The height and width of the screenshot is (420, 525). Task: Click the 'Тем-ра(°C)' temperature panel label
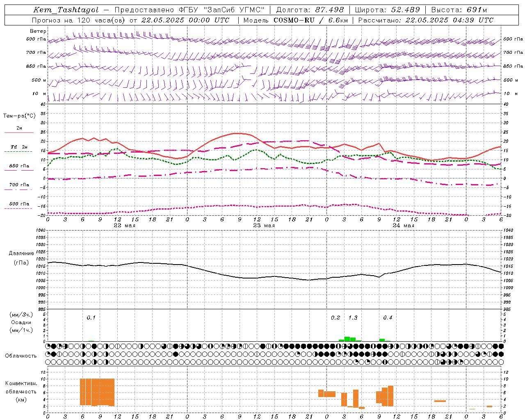coord(19,116)
